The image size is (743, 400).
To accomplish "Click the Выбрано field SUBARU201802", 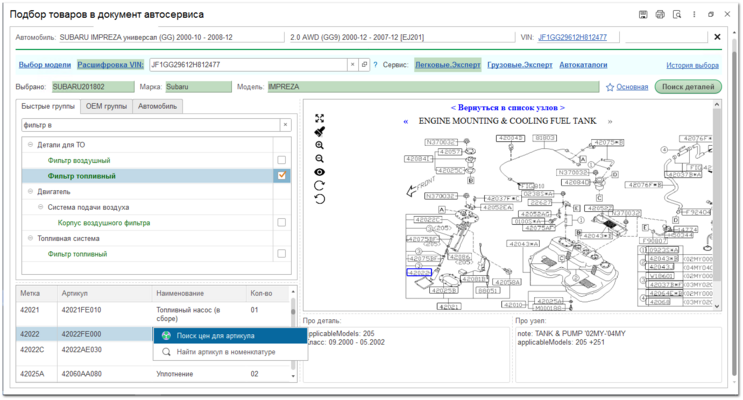I will [93, 87].
